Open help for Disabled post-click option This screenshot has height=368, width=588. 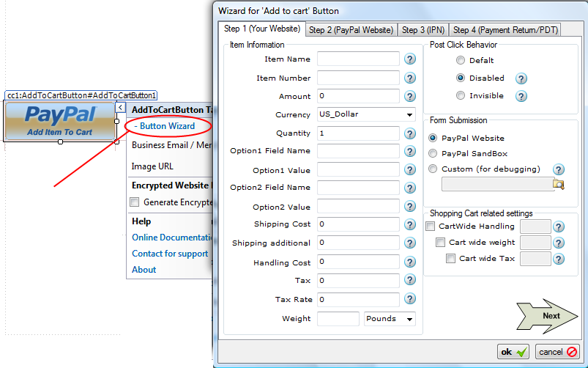click(521, 78)
